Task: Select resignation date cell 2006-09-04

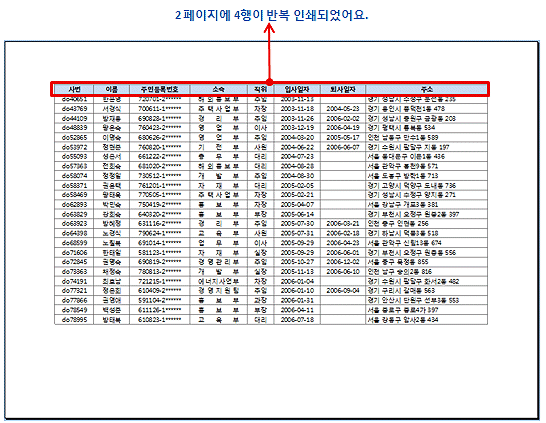Action: (x=343, y=290)
